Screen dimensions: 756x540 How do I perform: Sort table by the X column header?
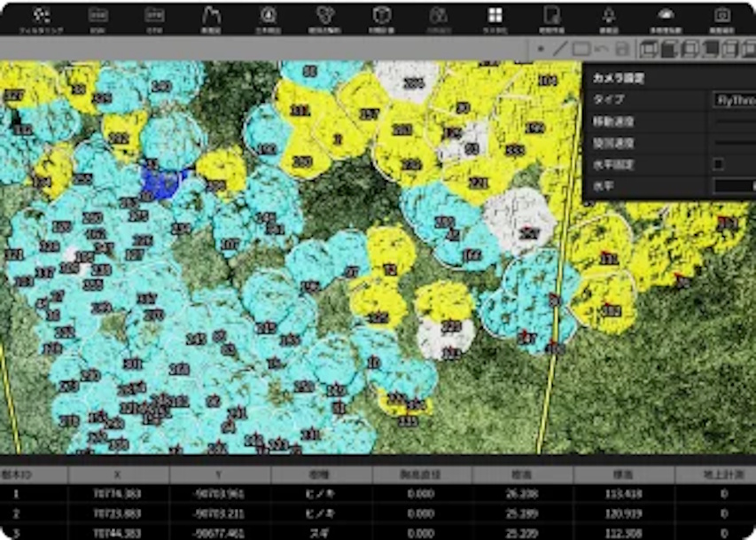pyautogui.click(x=118, y=474)
